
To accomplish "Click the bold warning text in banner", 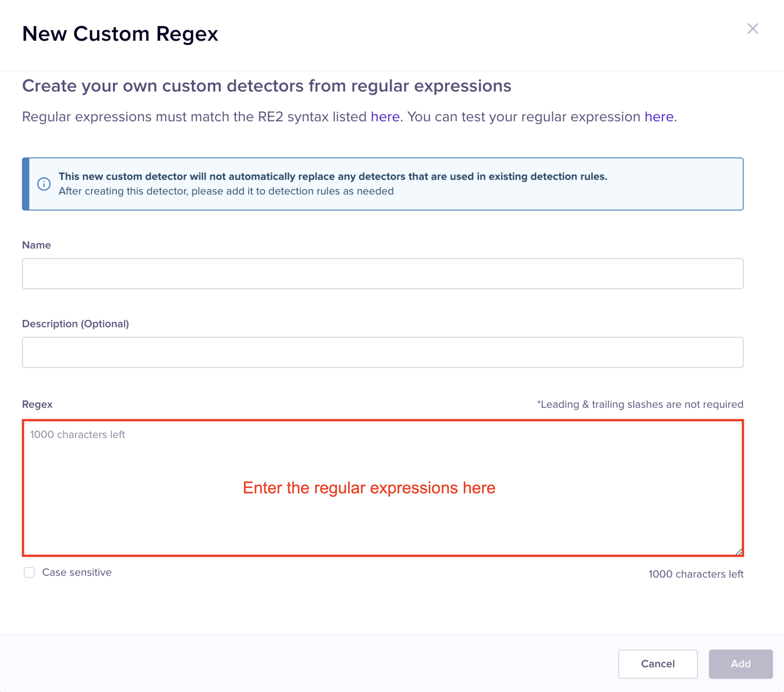I will pos(332,176).
